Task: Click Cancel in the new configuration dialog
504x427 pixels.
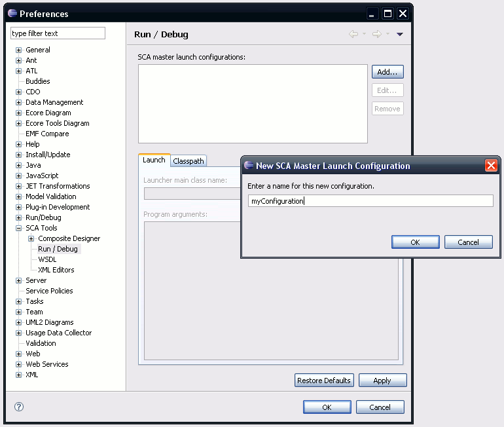Action: tap(468, 242)
